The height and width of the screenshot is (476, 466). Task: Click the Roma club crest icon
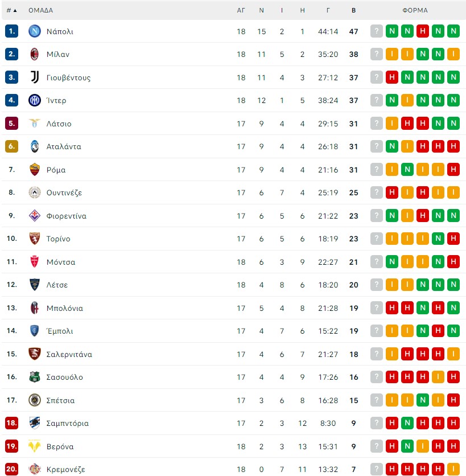point(35,170)
